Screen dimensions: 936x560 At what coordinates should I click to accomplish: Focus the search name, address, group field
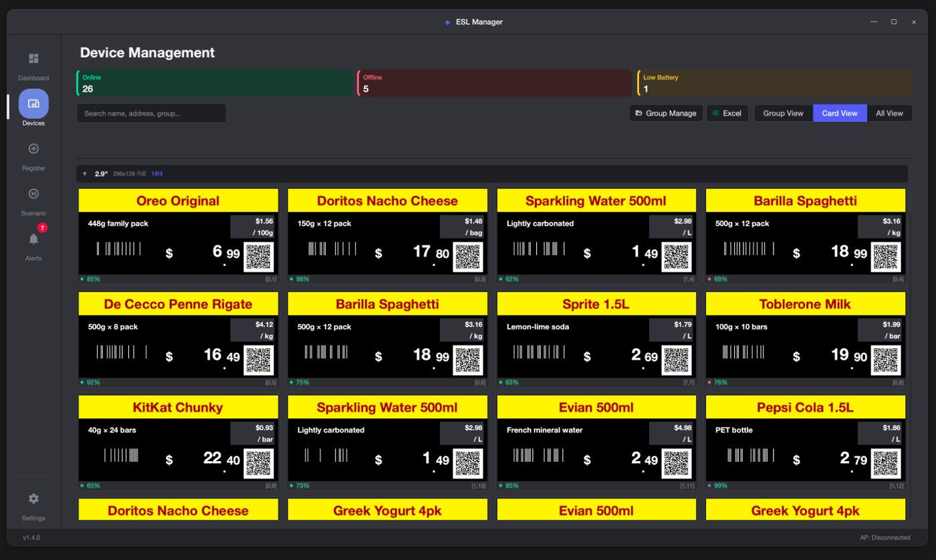151,114
